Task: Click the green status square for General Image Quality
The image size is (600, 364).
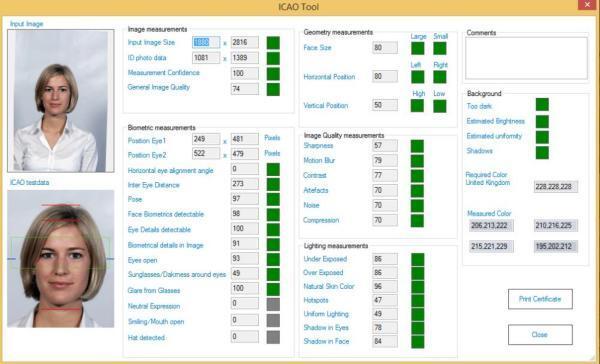Action: click(x=273, y=89)
